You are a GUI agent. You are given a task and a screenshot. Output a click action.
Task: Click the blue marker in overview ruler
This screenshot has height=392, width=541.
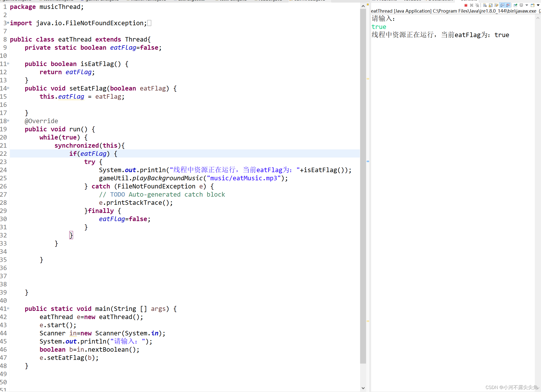coord(368,161)
